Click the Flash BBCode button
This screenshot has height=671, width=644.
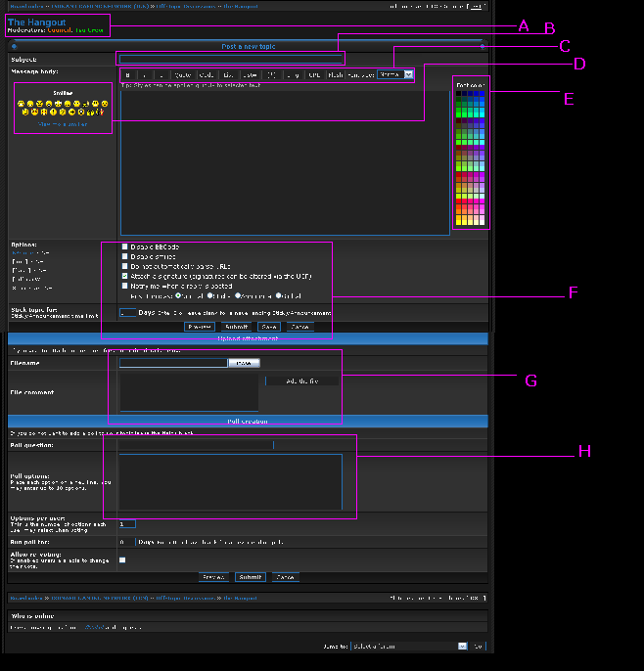(336, 74)
